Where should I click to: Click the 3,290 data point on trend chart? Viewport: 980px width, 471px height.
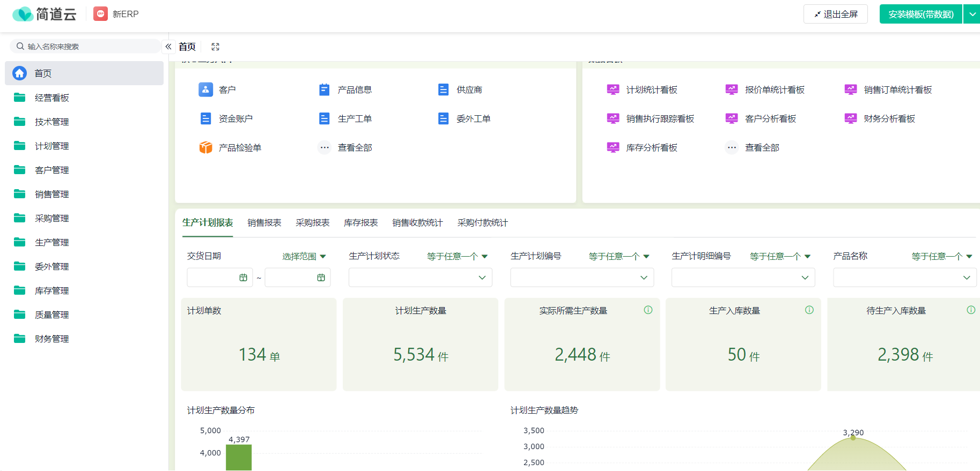853,438
